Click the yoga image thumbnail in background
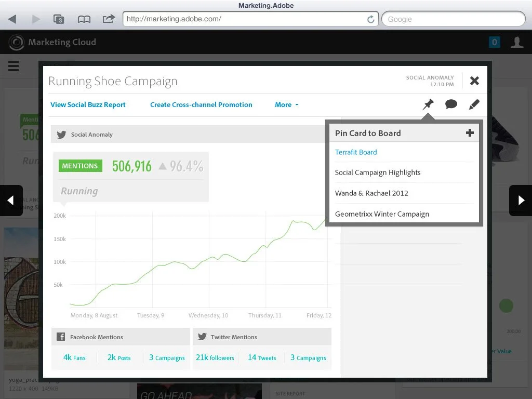This screenshot has height=399, width=532. 22,299
